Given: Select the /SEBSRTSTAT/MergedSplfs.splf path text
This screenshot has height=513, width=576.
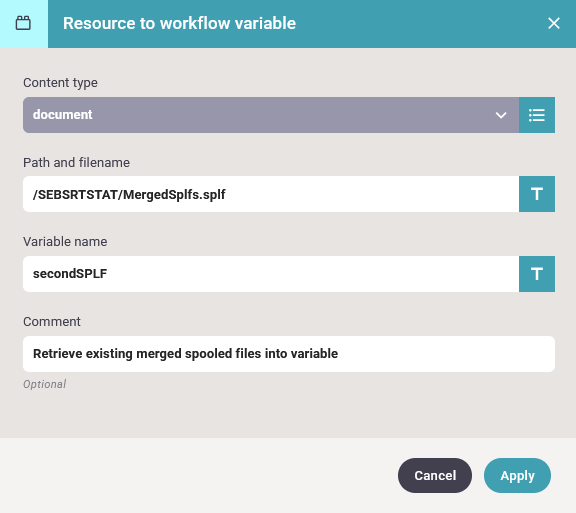Looking at the screenshot, I should (129, 194).
